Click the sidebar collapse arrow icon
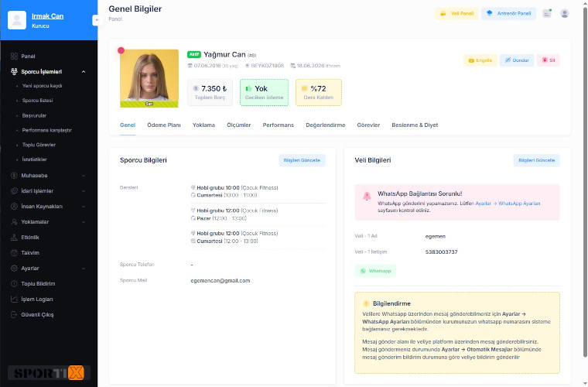Screen dimensions: 588x387 click(x=97, y=20)
